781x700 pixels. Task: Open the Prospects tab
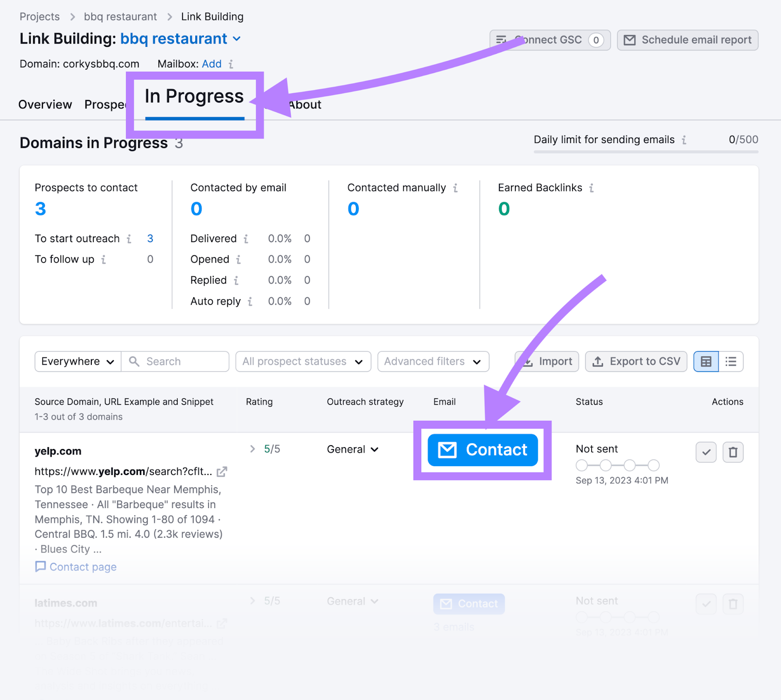(x=105, y=104)
